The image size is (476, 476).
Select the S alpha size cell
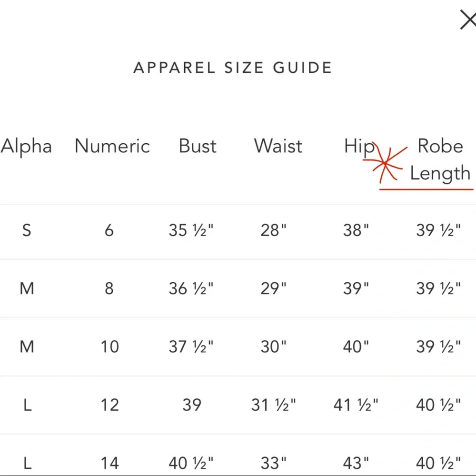pos(27,230)
